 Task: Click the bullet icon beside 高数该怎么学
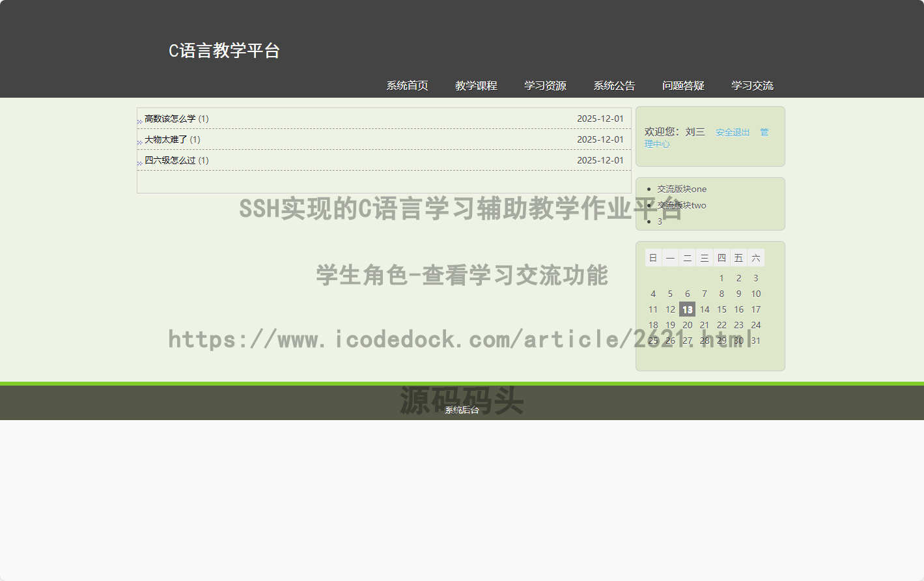coord(139,121)
